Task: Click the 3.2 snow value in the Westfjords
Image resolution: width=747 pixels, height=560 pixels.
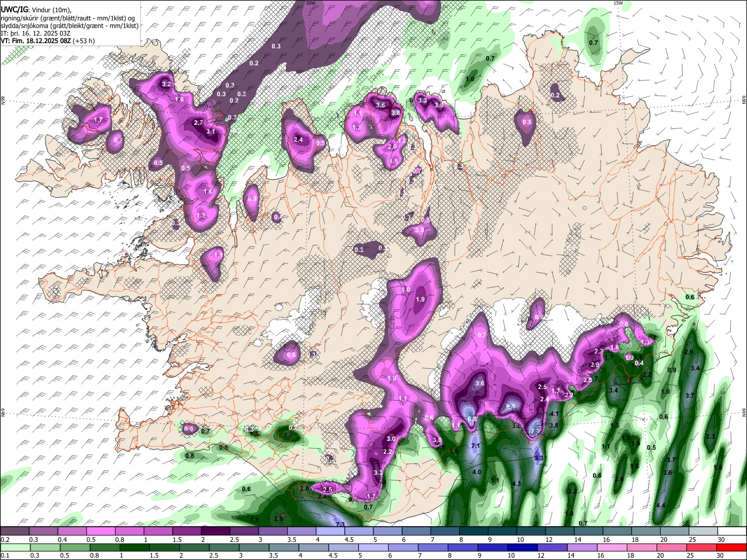Action: [x=166, y=85]
